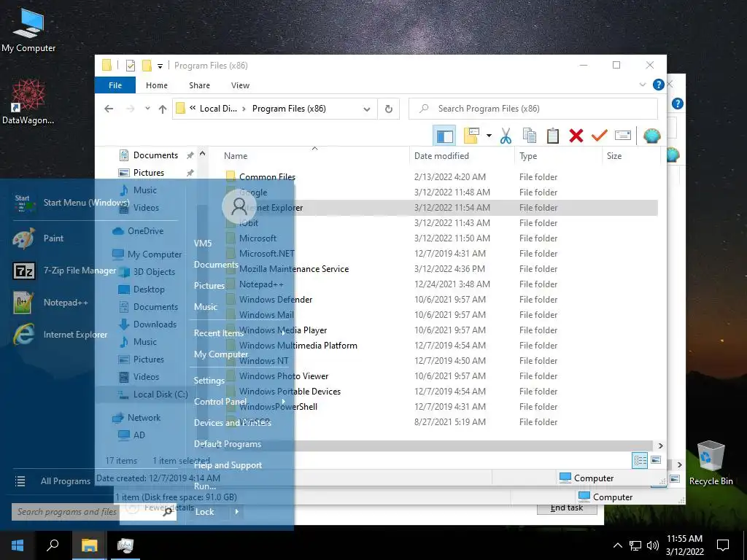Click Help and Support in Start menu
Image resolution: width=747 pixels, height=560 pixels.
(x=228, y=465)
